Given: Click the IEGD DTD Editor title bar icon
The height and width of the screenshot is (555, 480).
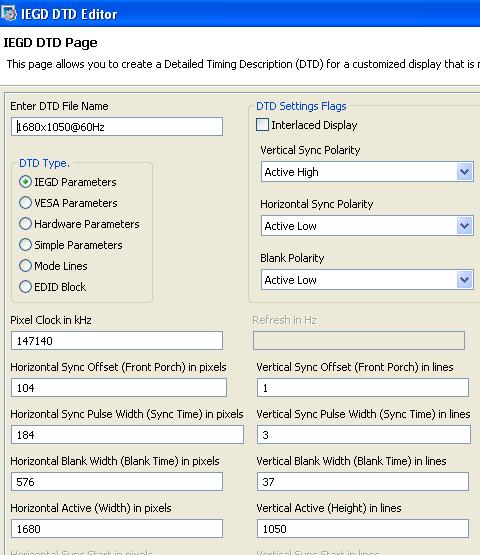Looking at the screenshot, I should [8, 13].
